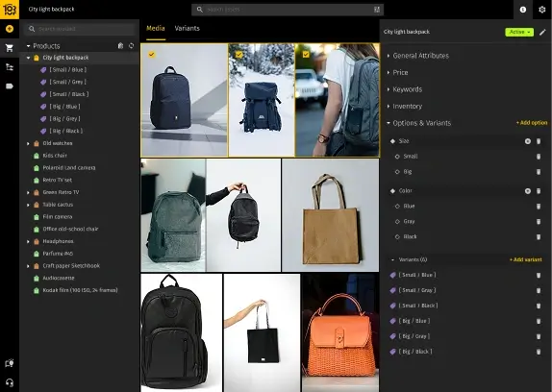Click the yellow plus add button in sidebar
This screenshot has height=392, width=552.
[x=10, y=29]
